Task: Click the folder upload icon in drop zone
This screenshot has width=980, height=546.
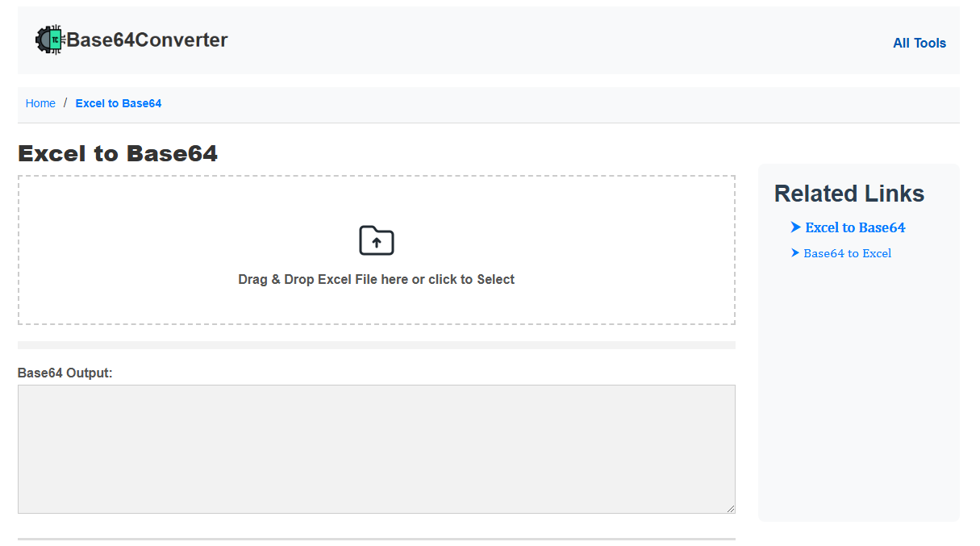Action: point(376,240)
